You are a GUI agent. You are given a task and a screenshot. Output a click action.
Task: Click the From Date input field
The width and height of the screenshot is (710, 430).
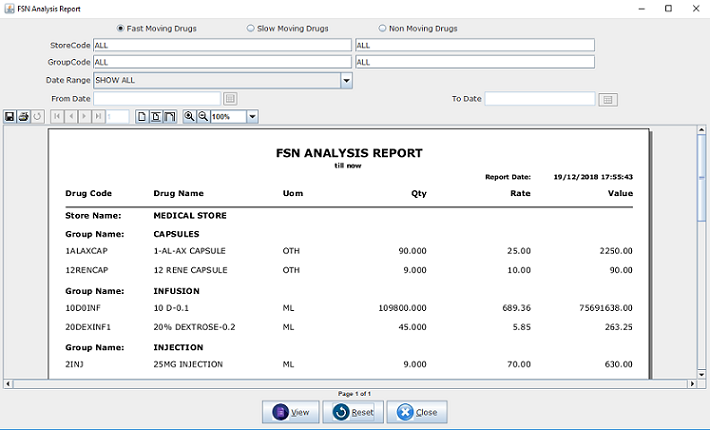click(157, 99)
